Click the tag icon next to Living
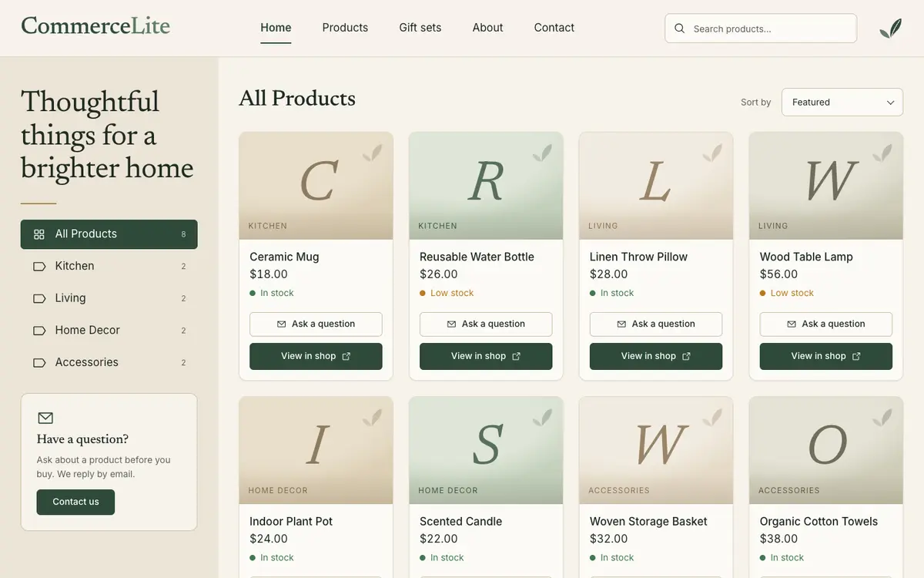Image resolution: width=924 pixels, height=578 pixels. coord(39,298)
